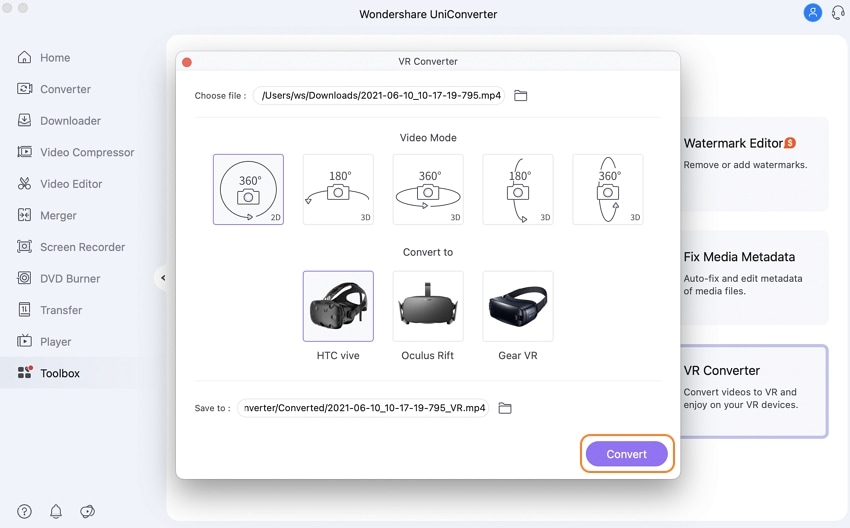Click the Home icon in sidebar
The width and height of the screenshot is (850, 528).
pyautogui.click(x=24, y=57)
